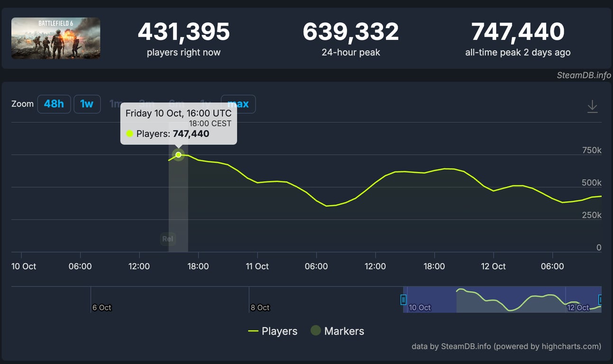Select the max zoom range
This screenshot has height=364, width=613.
[238, 104]
